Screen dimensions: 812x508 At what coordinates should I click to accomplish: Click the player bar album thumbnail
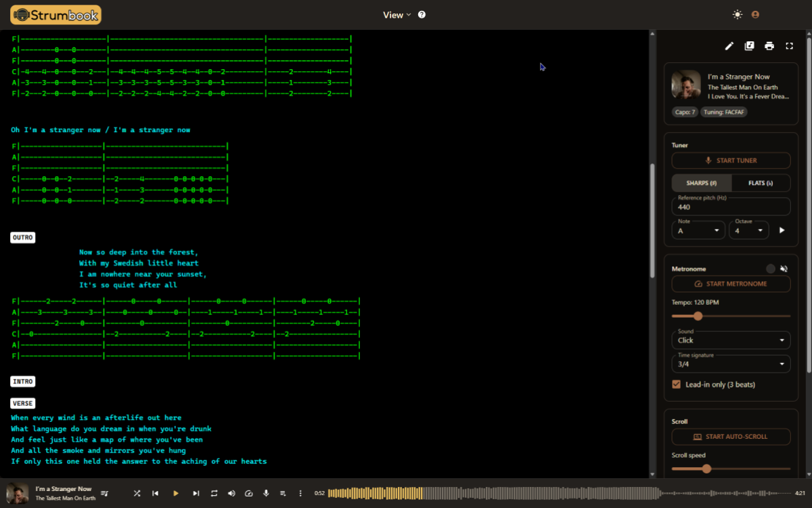18,493
